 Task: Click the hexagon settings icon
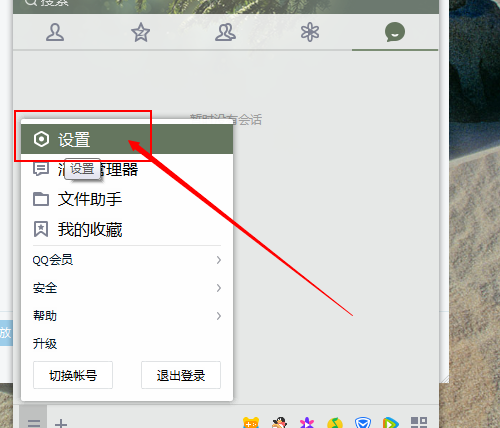41,139
